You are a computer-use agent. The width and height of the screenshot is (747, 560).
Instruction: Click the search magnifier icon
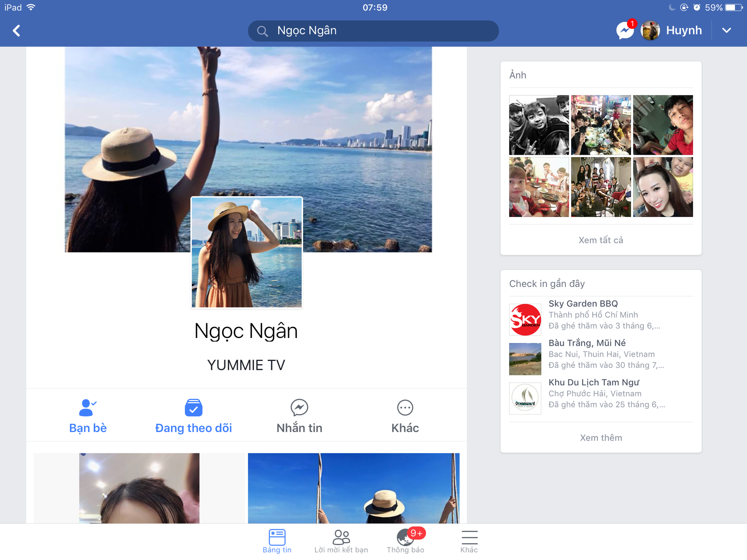pyautogui.click(x=263, y=31)
